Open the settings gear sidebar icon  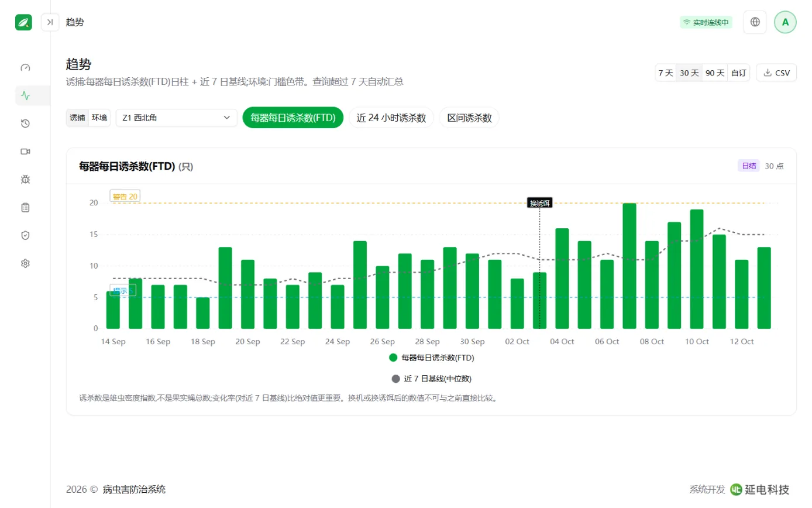tap(25, 263)
